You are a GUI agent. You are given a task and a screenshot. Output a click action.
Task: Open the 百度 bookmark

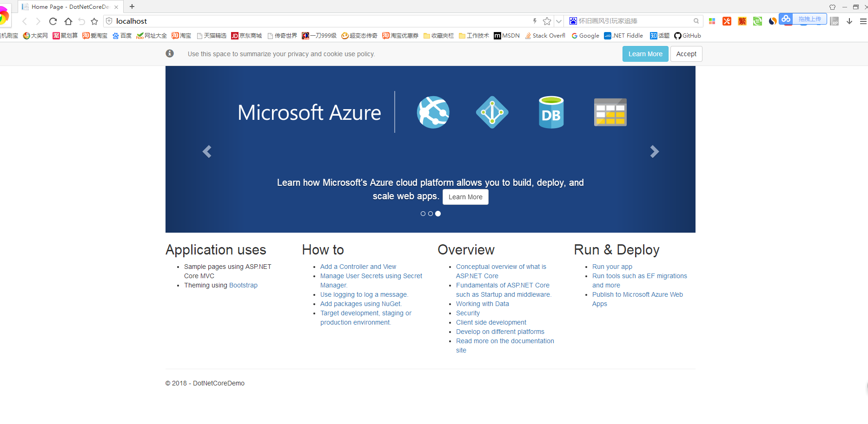coord(122,36)
